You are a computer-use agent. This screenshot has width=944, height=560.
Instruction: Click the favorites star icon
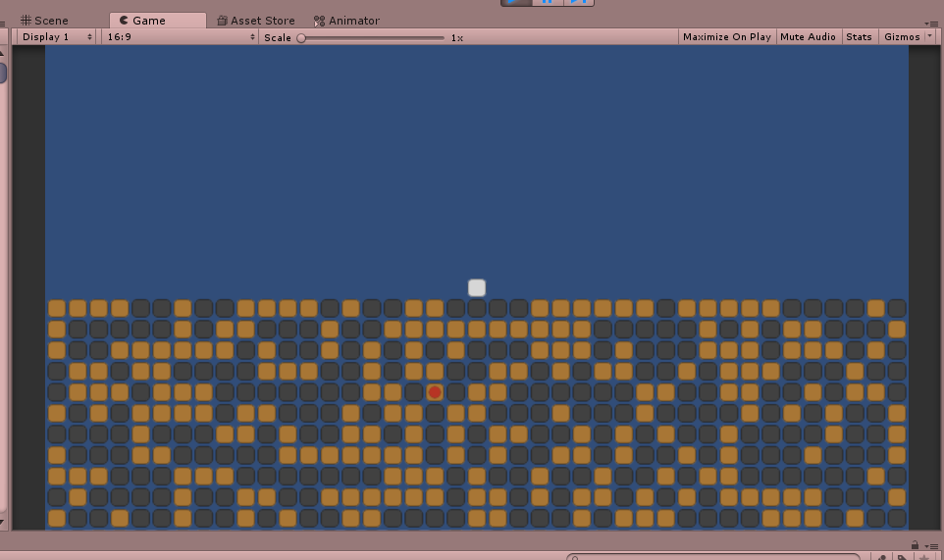924,558
